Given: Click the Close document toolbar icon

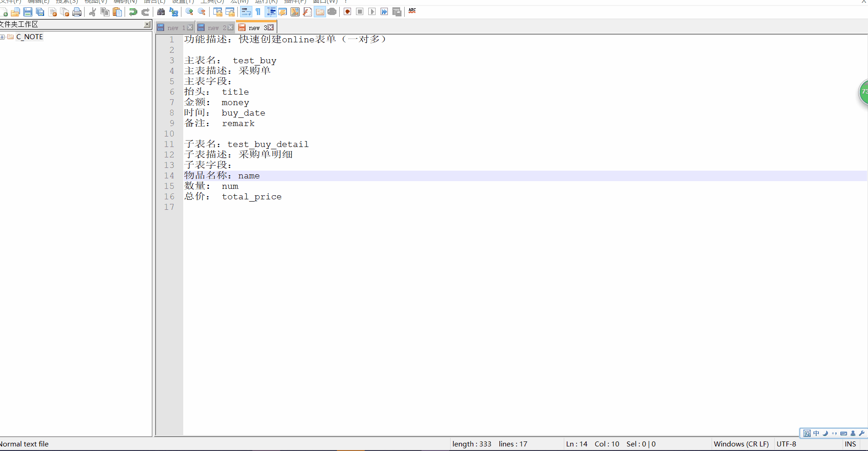Looking at the screenshot, I should [52, 12].
